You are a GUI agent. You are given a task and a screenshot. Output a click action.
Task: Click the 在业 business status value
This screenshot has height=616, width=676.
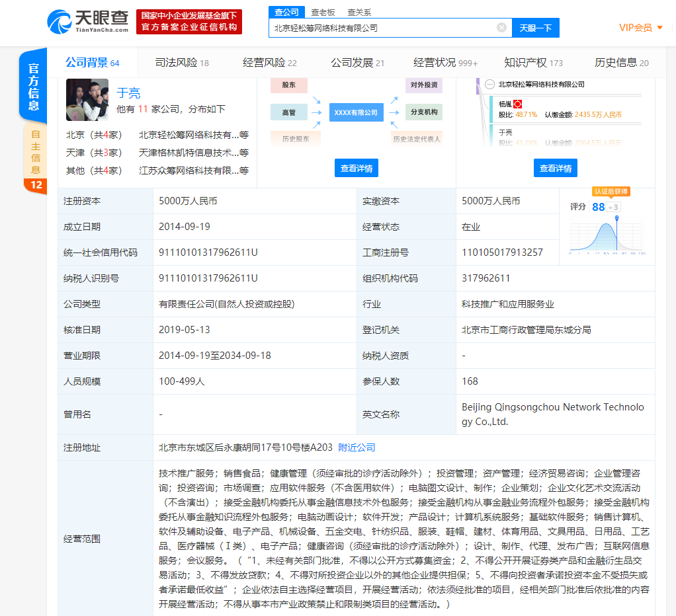pyautogui.click(x=471, y=227)
